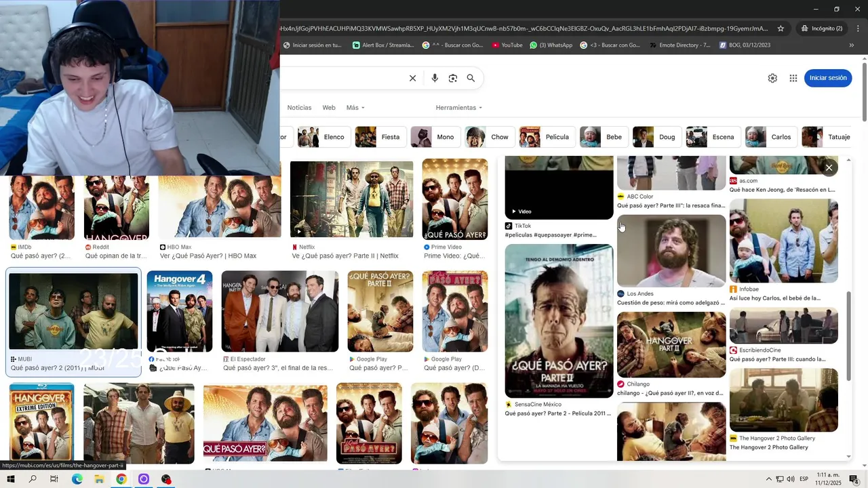Open the YouTube bookmark
Screen dimensions: 868x488
click(507, 45)
